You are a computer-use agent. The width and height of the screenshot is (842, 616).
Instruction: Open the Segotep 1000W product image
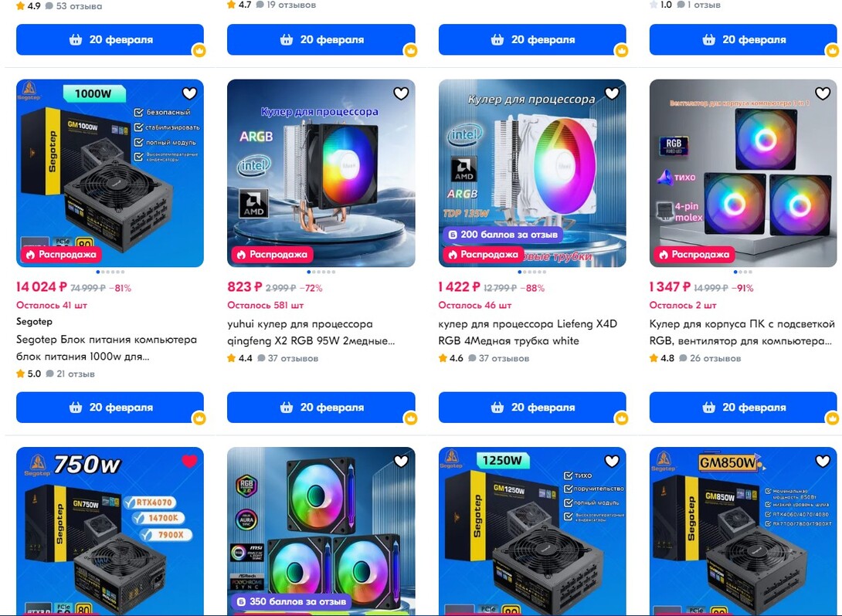[x=110, y=174]
